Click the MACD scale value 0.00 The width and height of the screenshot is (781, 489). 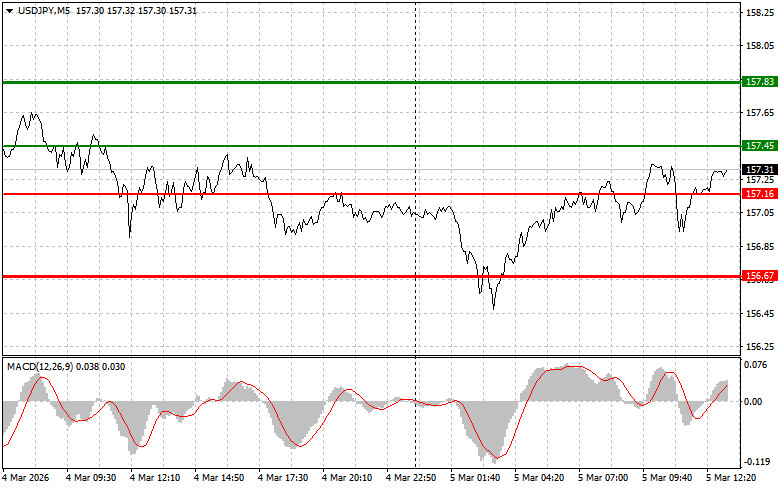753,402
